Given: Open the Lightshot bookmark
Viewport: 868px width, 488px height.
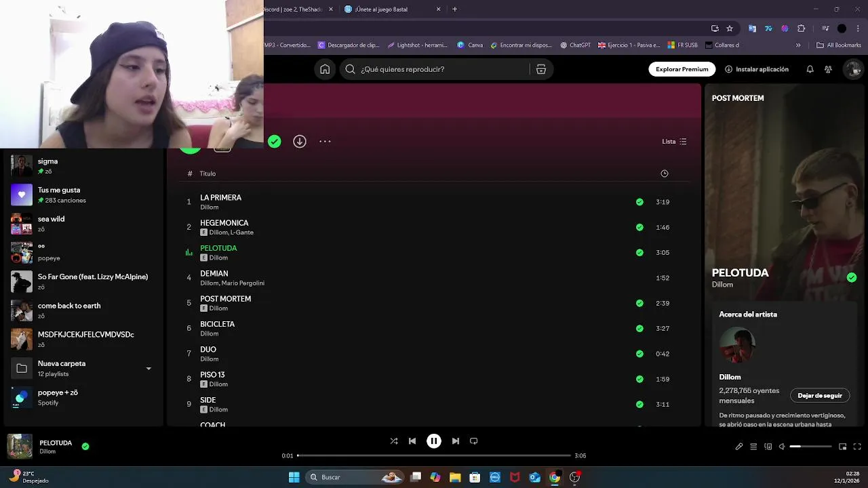Looking at the screenshot, I should [x=418, y=45].
